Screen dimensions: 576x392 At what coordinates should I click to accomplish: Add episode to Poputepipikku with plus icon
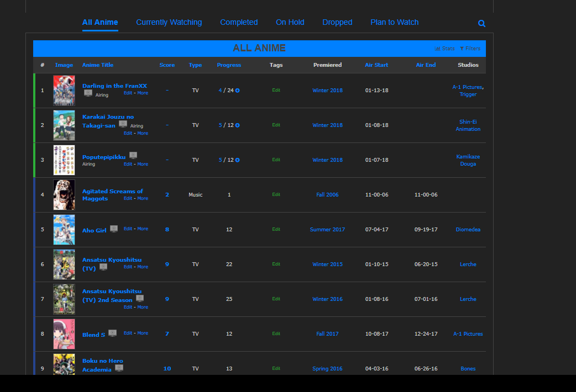[x=237, y=160]
